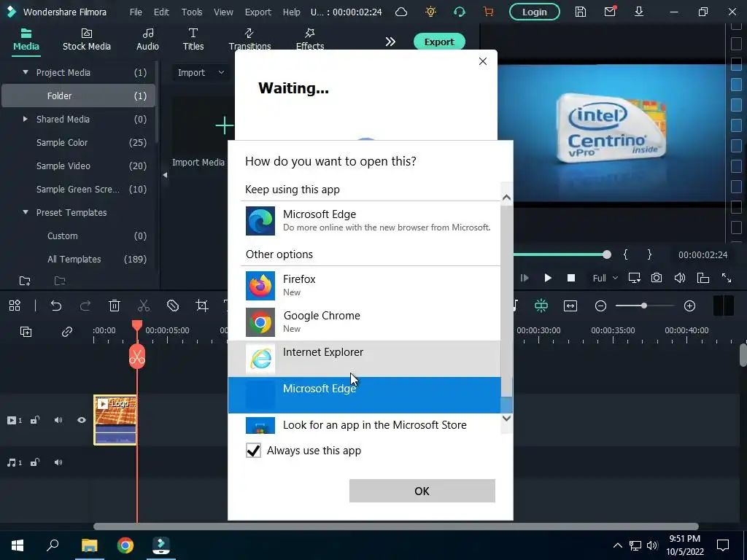
Task: Switch to the Stock Media tab
Action: pos(87,40)
